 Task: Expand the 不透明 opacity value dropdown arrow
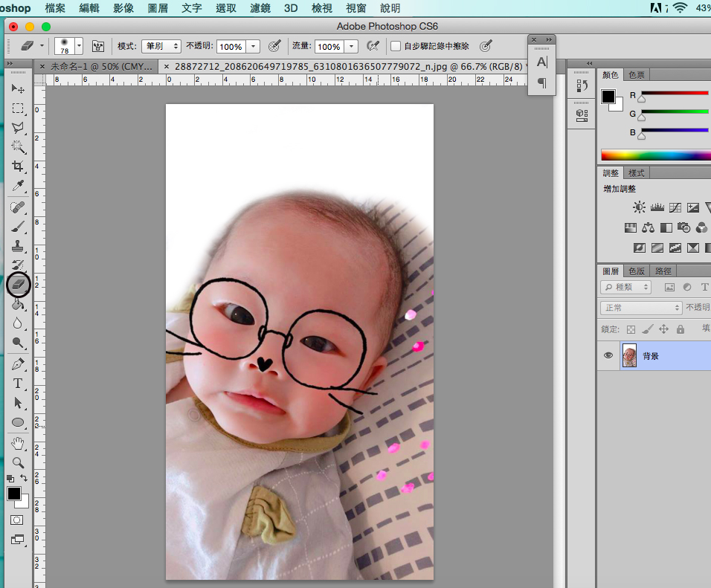[254, 46]
